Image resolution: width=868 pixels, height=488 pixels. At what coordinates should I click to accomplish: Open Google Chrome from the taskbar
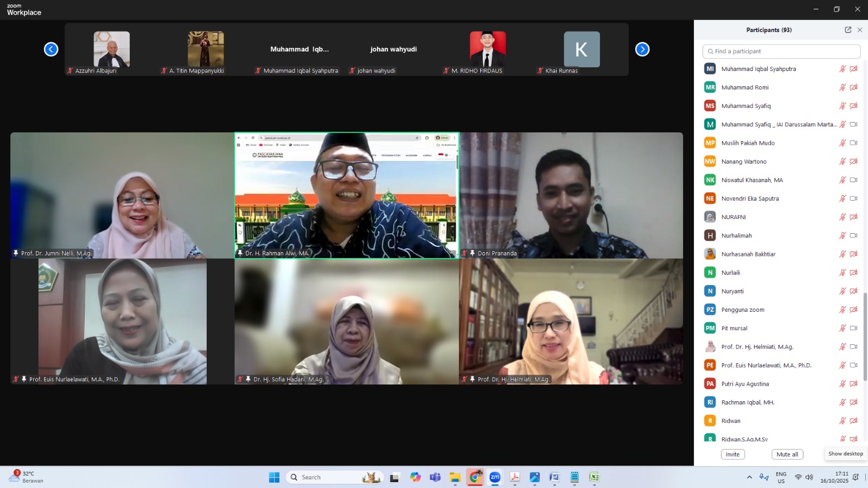coord(475,477)
